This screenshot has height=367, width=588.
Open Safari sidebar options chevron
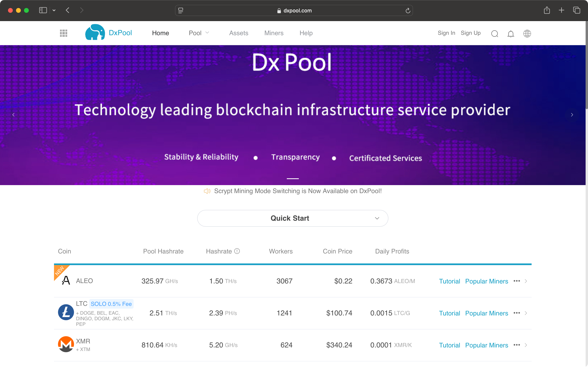tap(54, 10)
